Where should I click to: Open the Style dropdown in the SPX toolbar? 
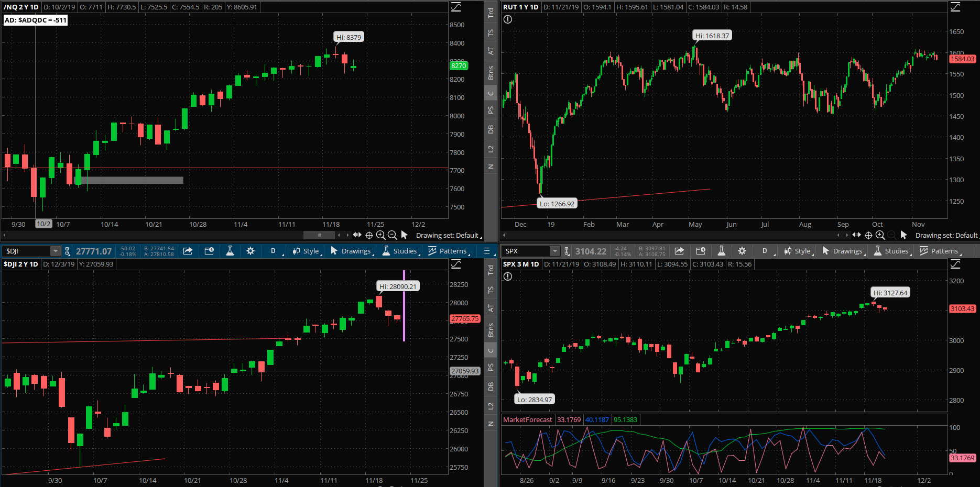(798, 251)
